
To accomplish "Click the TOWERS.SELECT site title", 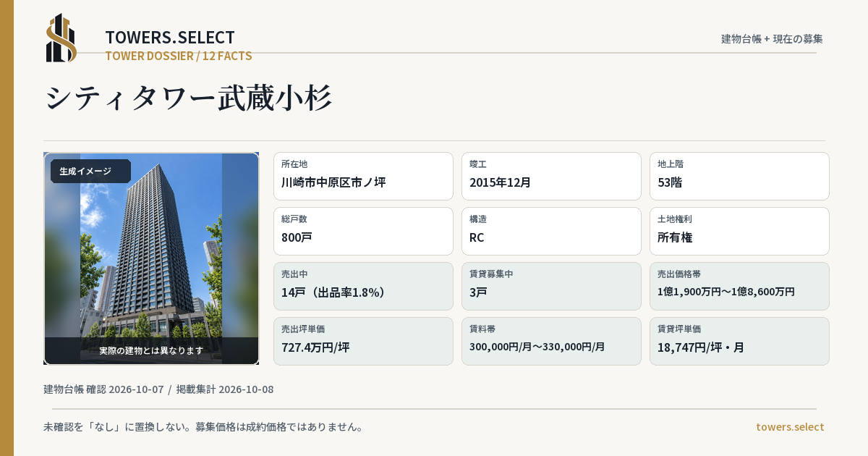I will (170, 38).
